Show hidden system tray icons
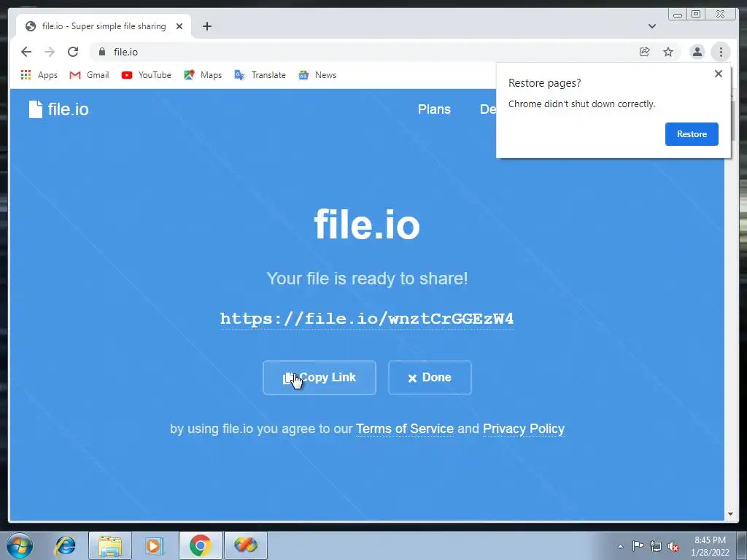This screenshot has height=560, width=747. coord(620,546)
